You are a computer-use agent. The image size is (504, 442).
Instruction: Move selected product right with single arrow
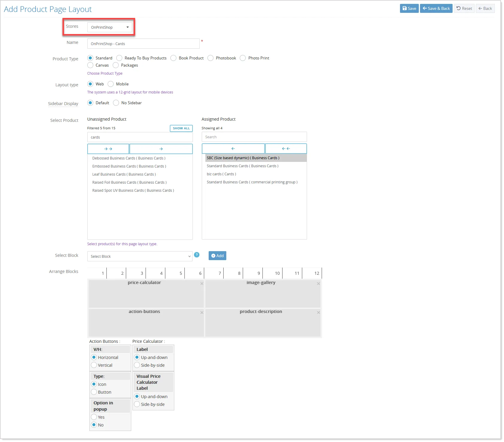[161, 149]
